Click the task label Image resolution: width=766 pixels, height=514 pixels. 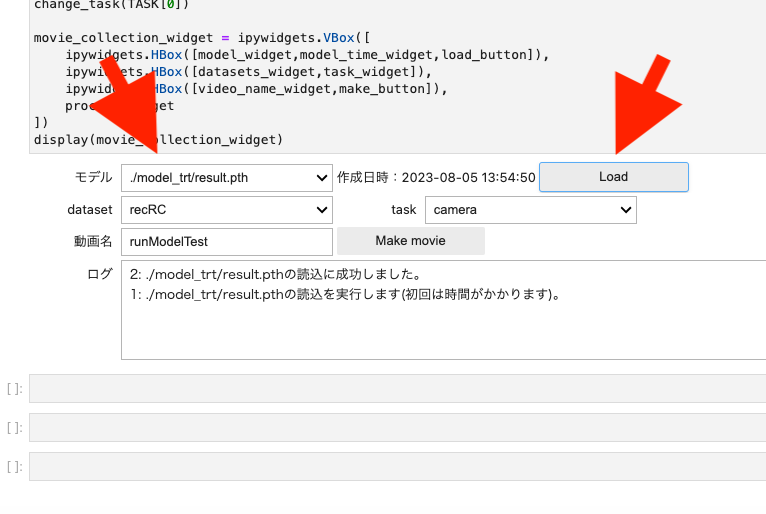pos(404,210)
